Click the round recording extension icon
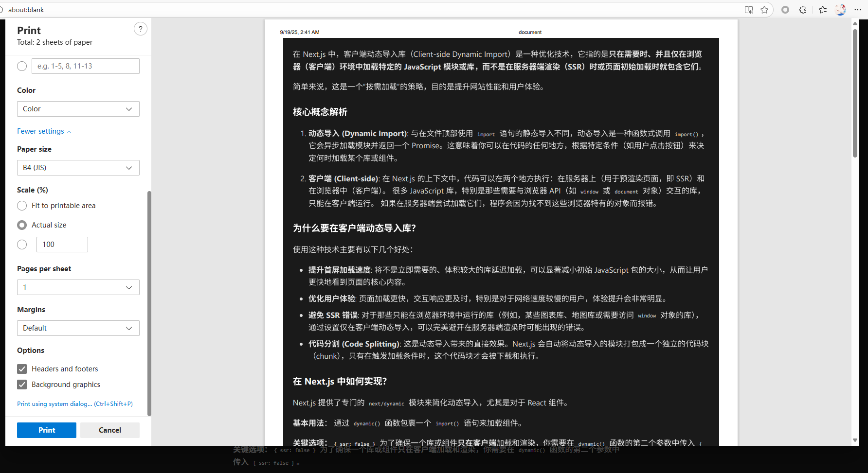 coord(785,10)
